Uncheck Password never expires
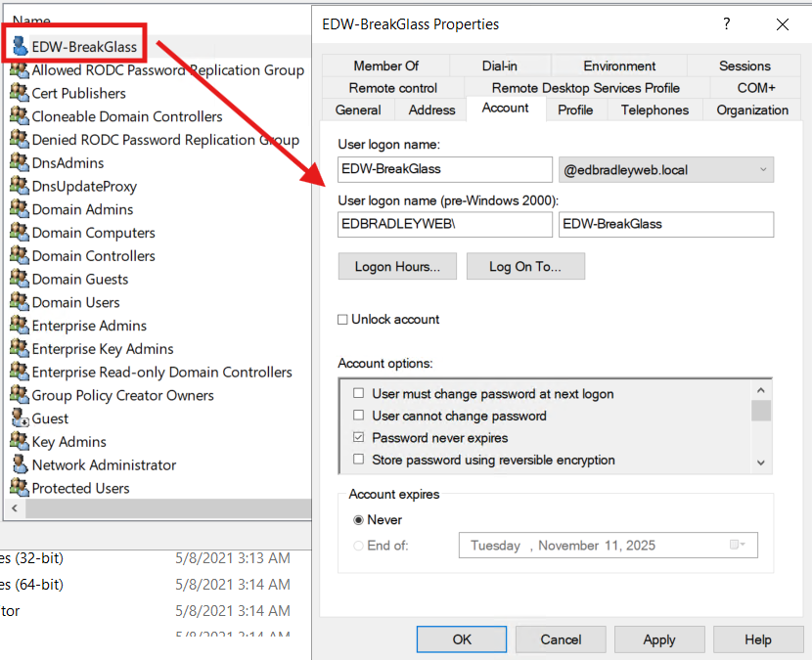Image resolution: width=812 pixels, height=660 pixels. pyautogui.click(x=358, y=438)
